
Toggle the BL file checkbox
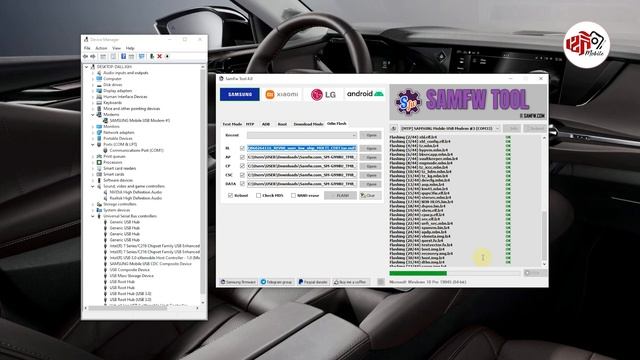click(x=242, y=148)
